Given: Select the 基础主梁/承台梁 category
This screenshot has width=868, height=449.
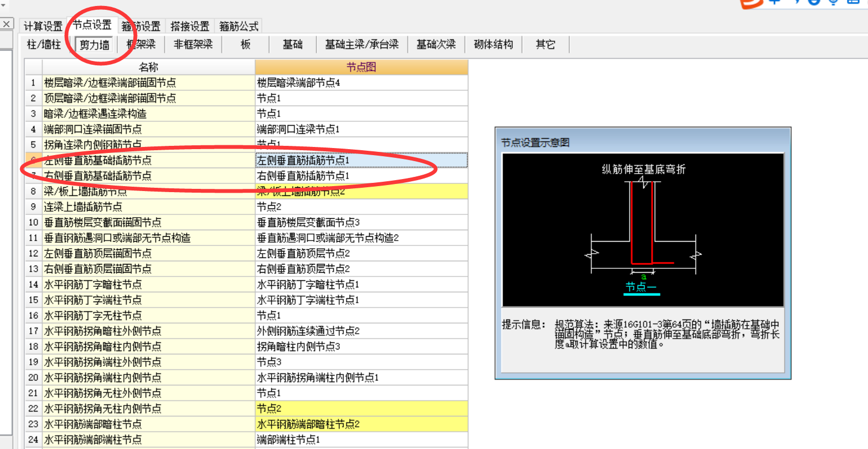Looking at the screenshot, I should [x=362, y=45].
